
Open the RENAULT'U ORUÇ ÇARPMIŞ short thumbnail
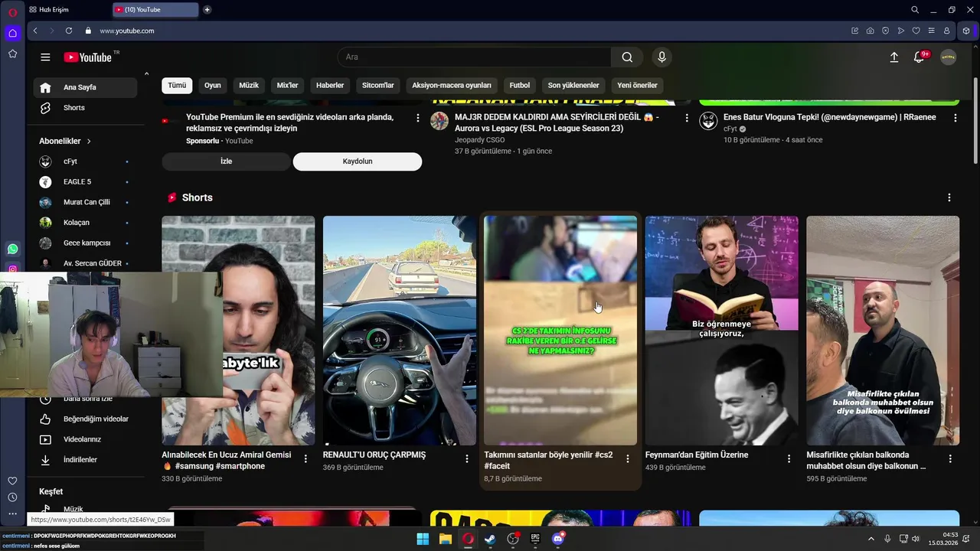pyautogui.click(x=400, y=331)
